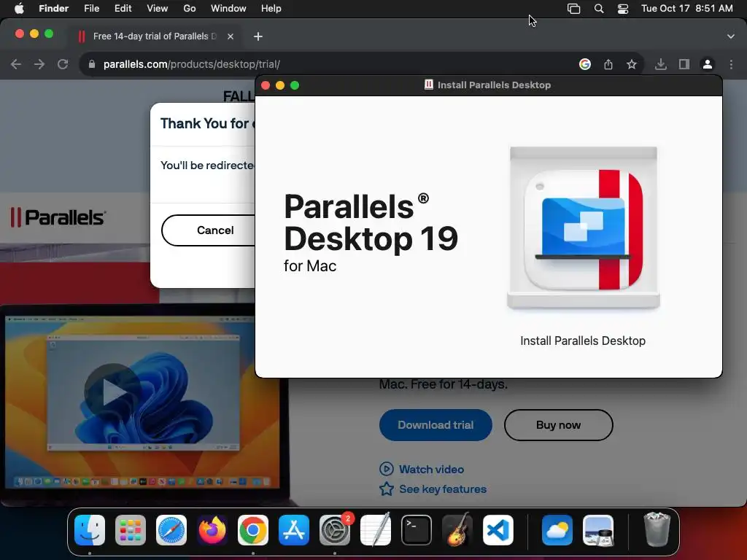Click the site lock icon
This screenshot has width=747, height=560.
92,64
